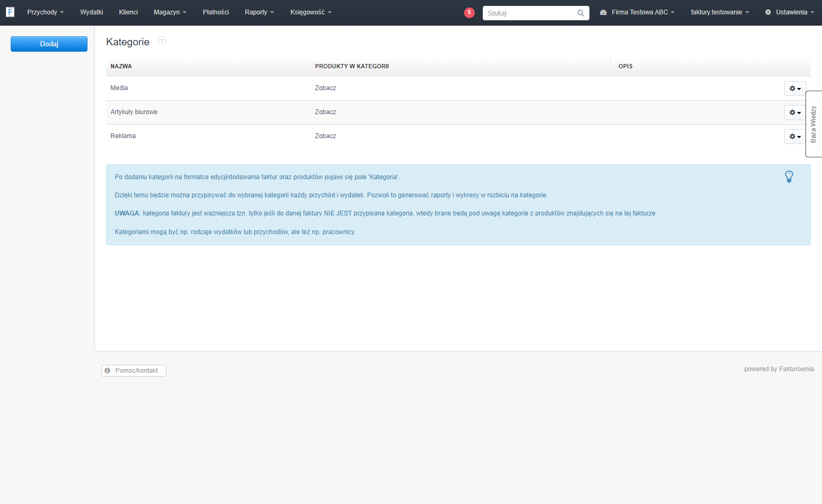
Task: Open gear options for Reklama row
Action: pos(795,137)
